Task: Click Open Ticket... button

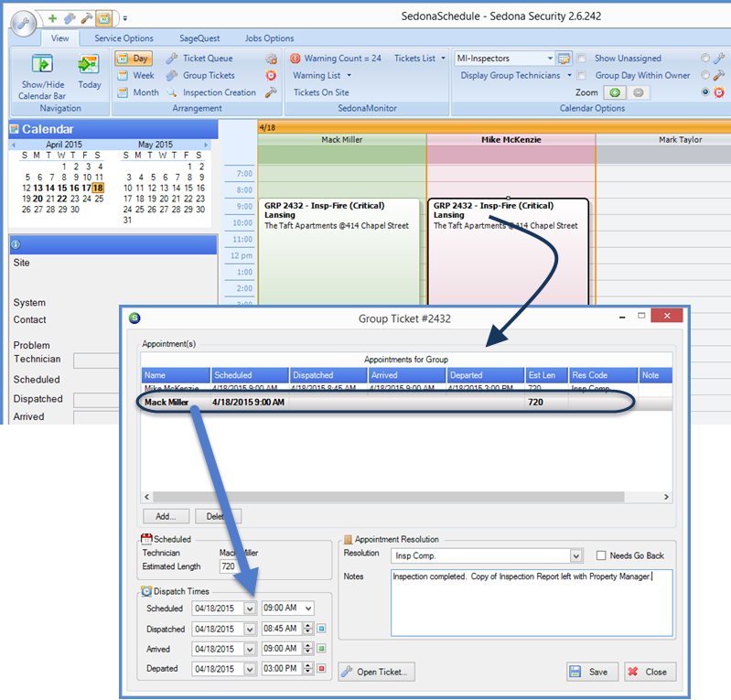Action: pos(377,672)
